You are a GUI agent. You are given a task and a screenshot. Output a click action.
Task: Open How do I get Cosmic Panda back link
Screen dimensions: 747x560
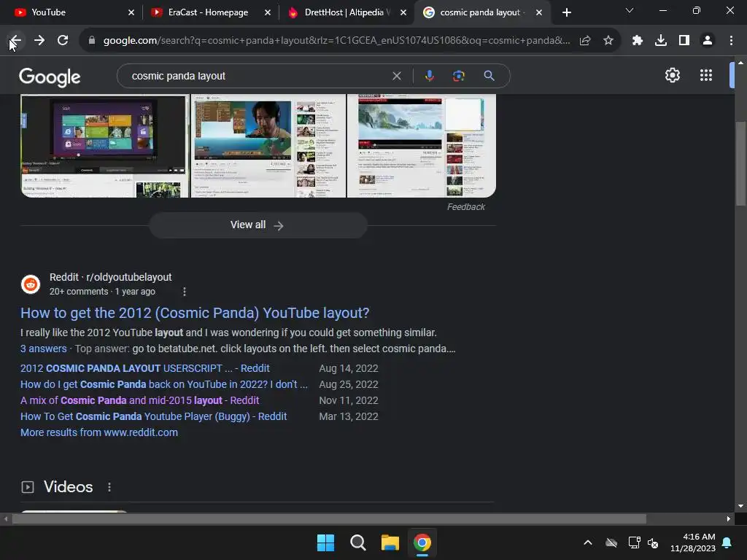coord(164,384)
